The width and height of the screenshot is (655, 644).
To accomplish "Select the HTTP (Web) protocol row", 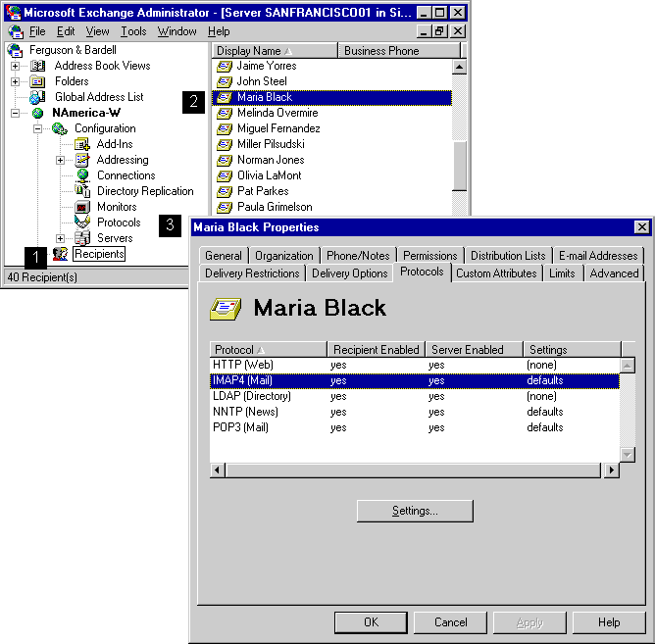I will pos(415,365).
